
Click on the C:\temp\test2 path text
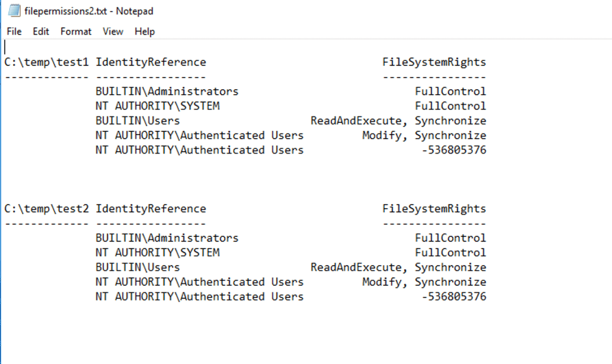(x=46, y=209)
